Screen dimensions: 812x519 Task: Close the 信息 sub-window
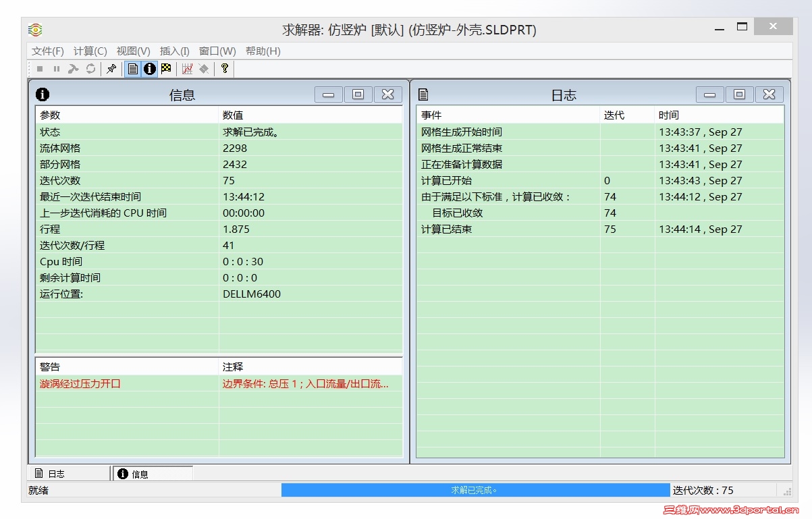coord(388,94)
